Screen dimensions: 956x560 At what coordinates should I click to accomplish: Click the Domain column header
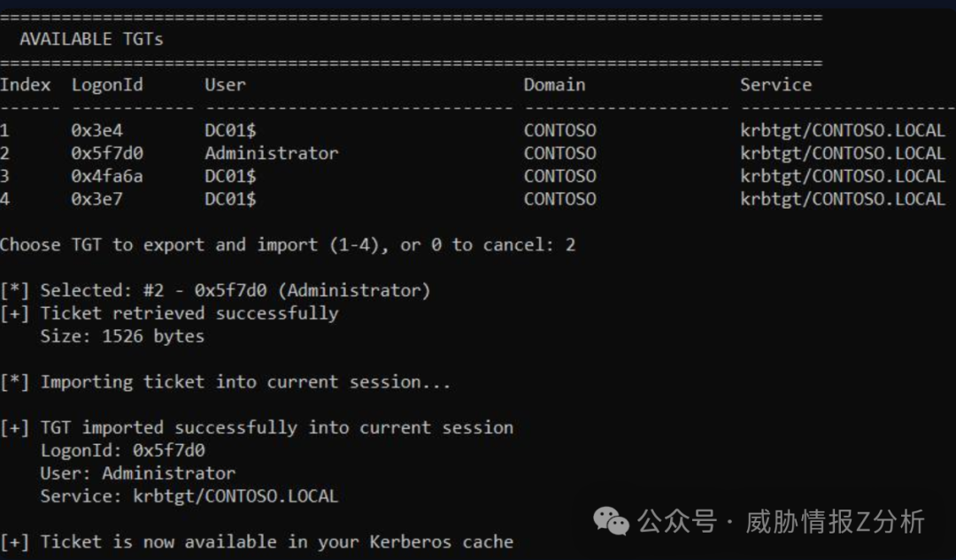click(x=554, y=85)
